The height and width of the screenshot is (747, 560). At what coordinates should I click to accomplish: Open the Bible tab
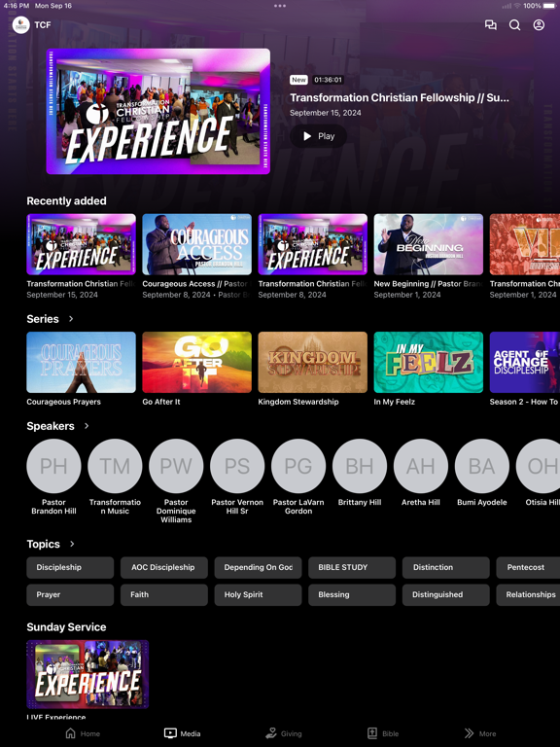pyautogui.click(x=383, y=733)
